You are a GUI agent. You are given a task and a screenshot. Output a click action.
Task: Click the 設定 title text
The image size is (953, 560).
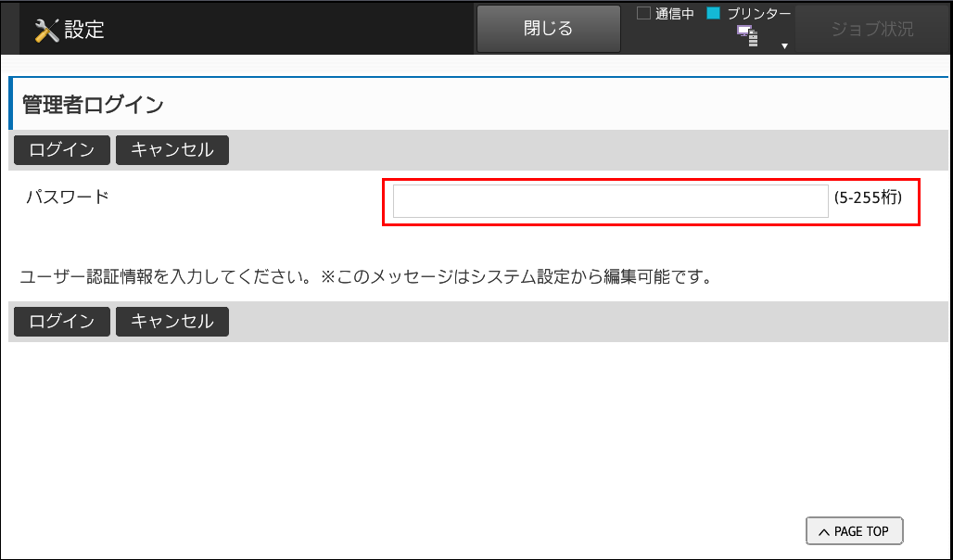pos(84,29)
